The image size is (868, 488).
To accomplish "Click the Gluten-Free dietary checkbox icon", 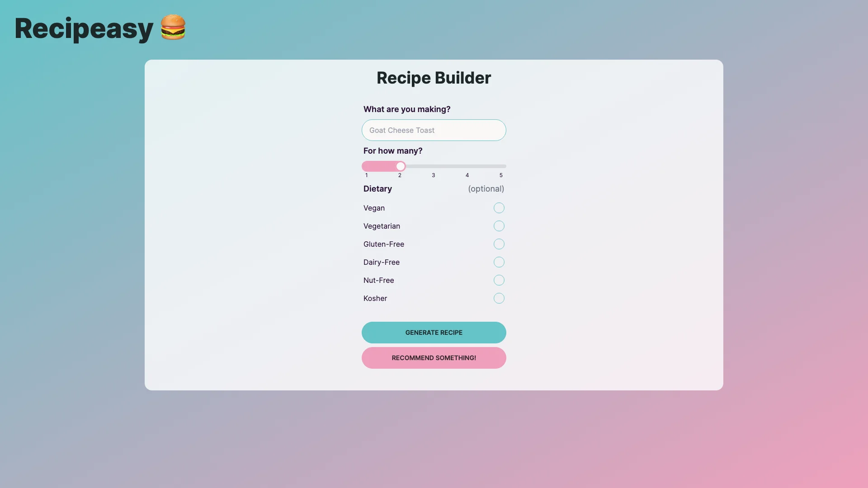I will tap(499, 244).
